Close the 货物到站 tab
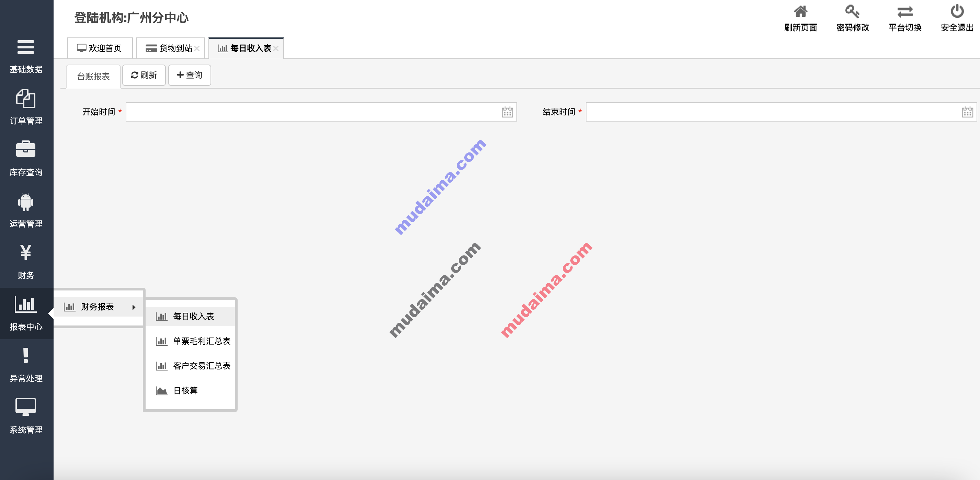The width and height of the screenshot is (980, 480). [197, 48]
